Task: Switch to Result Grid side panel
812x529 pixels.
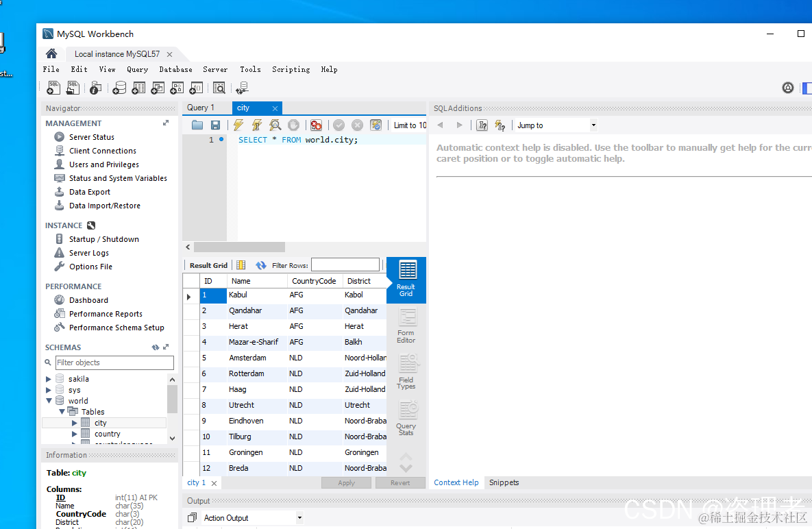Action: [406, 280]
